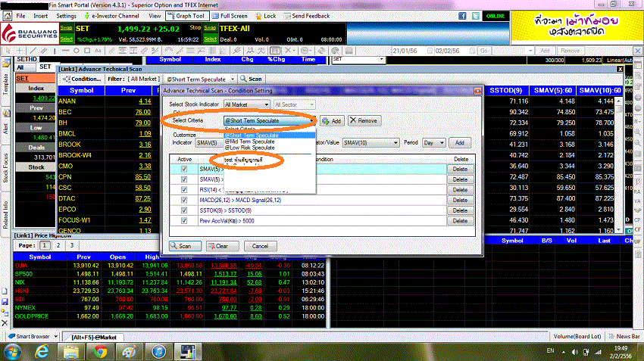Viewport: 644px width, 361px height.
Task: Uncheck Active box for Prev AccVal(K฿) condition
Action: (184, 221)
